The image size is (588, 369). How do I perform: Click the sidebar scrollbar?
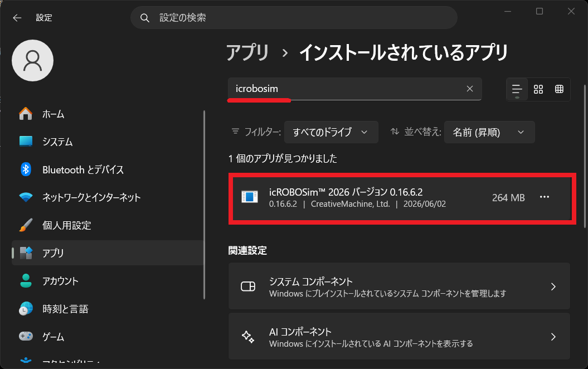[x=205, y=205]
